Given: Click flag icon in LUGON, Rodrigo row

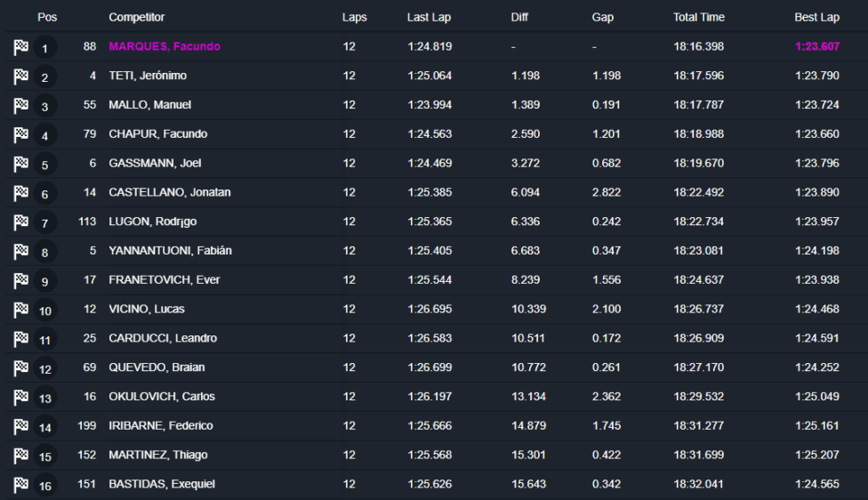Looking at the screenshot, I should click(x=21, y=222).
